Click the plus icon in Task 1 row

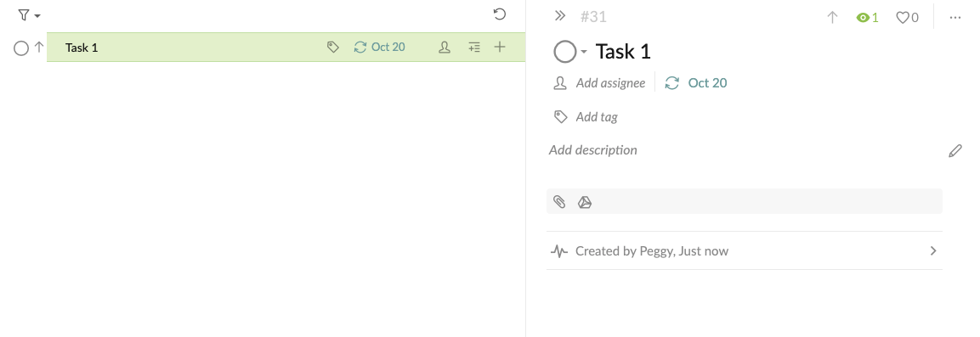[x=500, y=47]
